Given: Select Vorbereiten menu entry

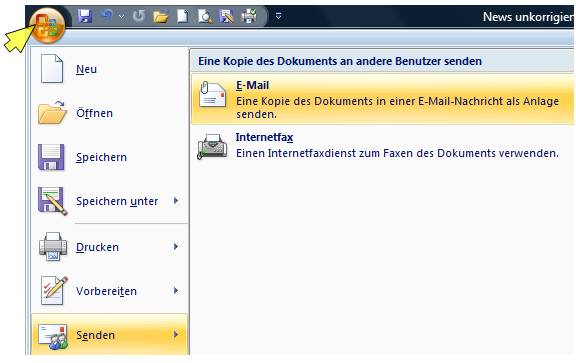Looking at the screenshot, I should pyautogui.click(x=107, y=291).
